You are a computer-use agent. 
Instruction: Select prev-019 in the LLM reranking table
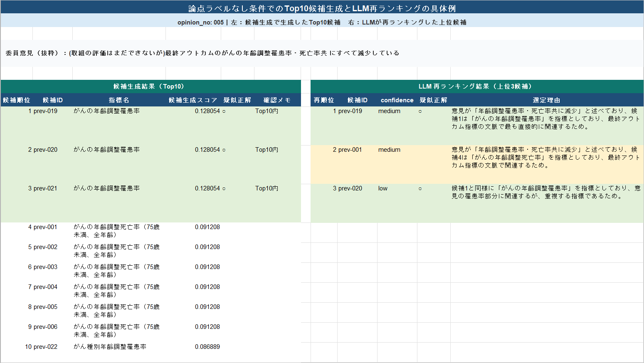coord(350,111)
